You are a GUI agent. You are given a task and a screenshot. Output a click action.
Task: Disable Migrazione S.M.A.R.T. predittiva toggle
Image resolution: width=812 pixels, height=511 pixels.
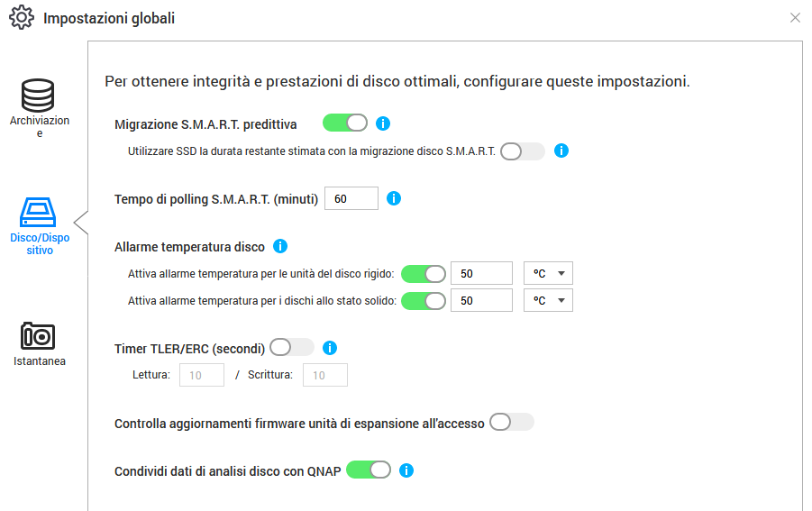(345, 123)
